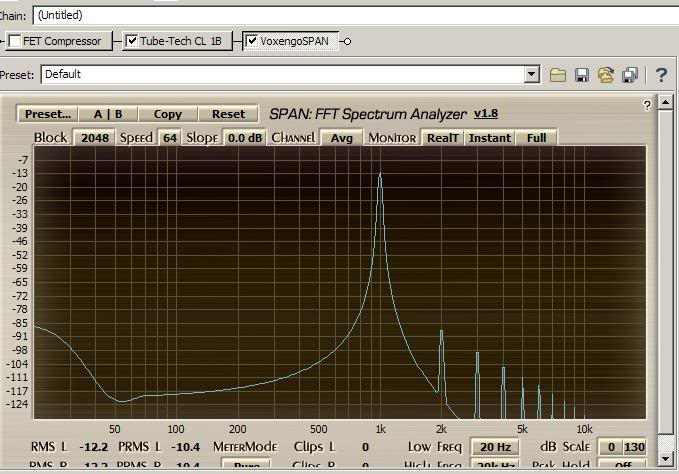Save preset using floppy disk icon
679x474 pixels.
click(x=582, y=75)
